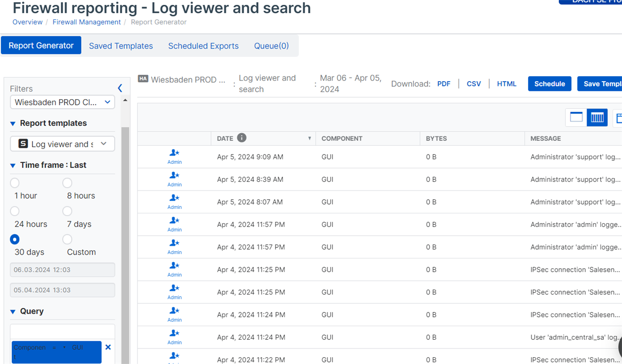Select date cell Apr 4, 2024 11:22 PM

coord(251,360)
